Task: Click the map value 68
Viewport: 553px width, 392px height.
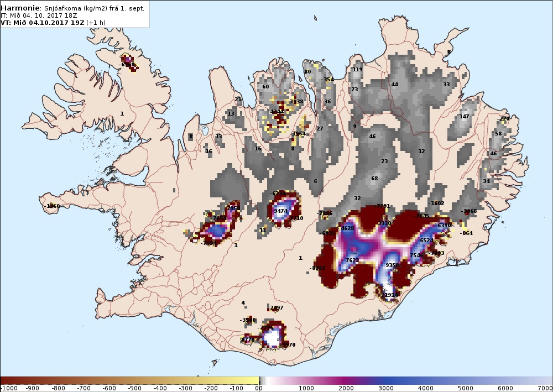Action: (374, 179)
